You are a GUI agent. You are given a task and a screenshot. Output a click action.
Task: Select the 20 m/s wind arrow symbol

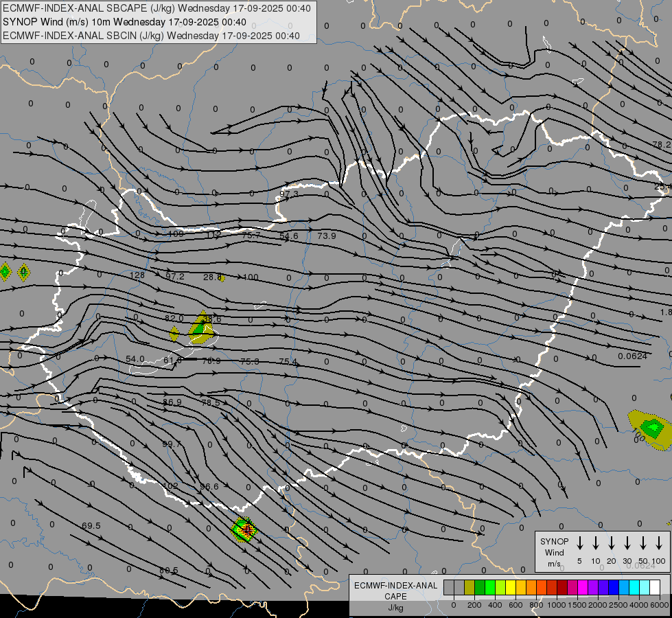(x=611, y=543)
